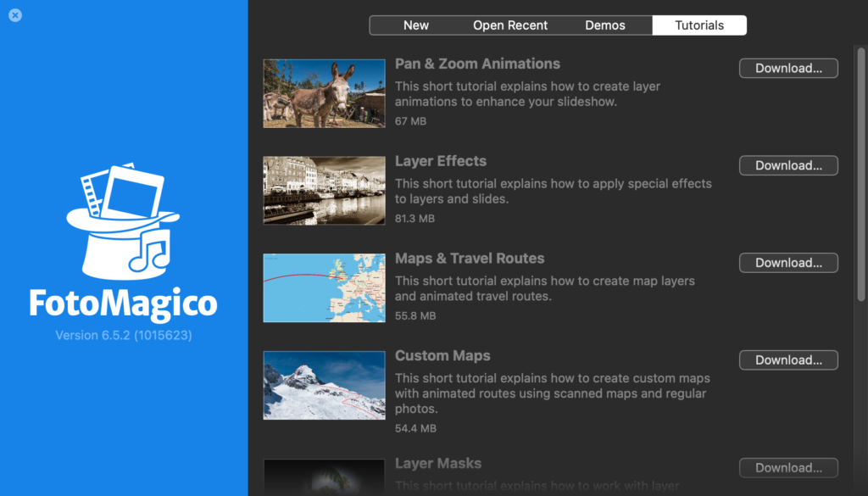Click the version number text under the logo
The height and width of the screenshot is (496, 868).
point(123,336)
